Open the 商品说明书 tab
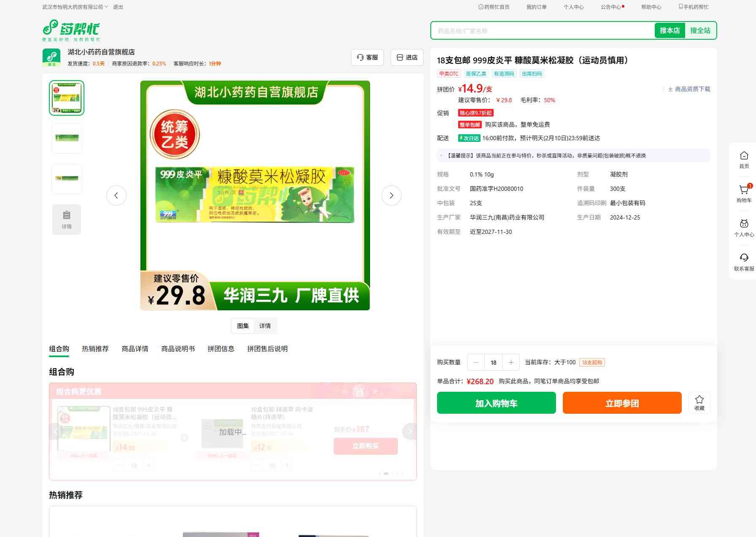 point(178,349)
